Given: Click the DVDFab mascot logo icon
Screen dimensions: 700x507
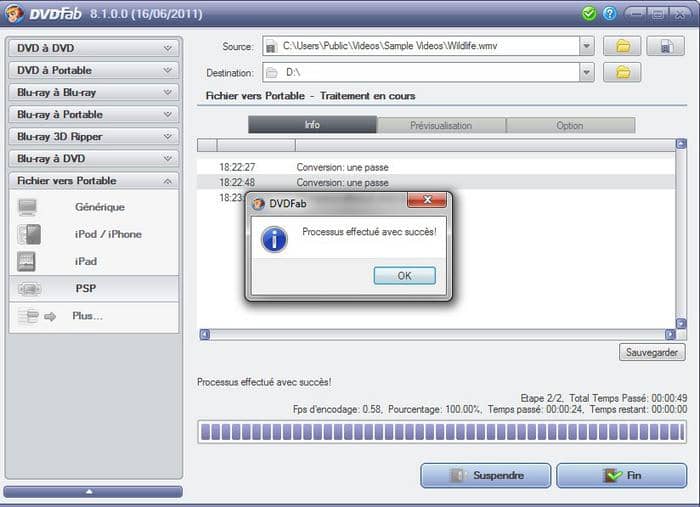Looking at the screenshot, I should coord(15,13).
